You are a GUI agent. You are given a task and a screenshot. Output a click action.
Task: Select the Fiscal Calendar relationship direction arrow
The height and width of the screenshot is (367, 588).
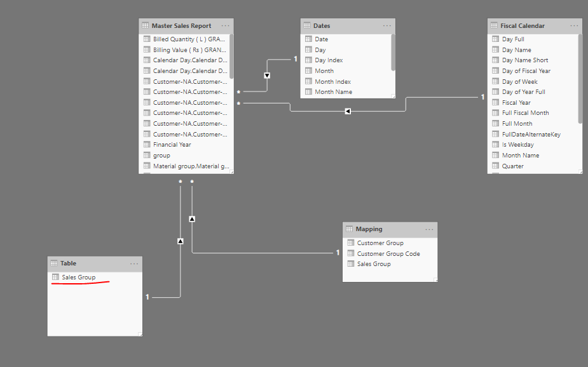coord(348,111)
